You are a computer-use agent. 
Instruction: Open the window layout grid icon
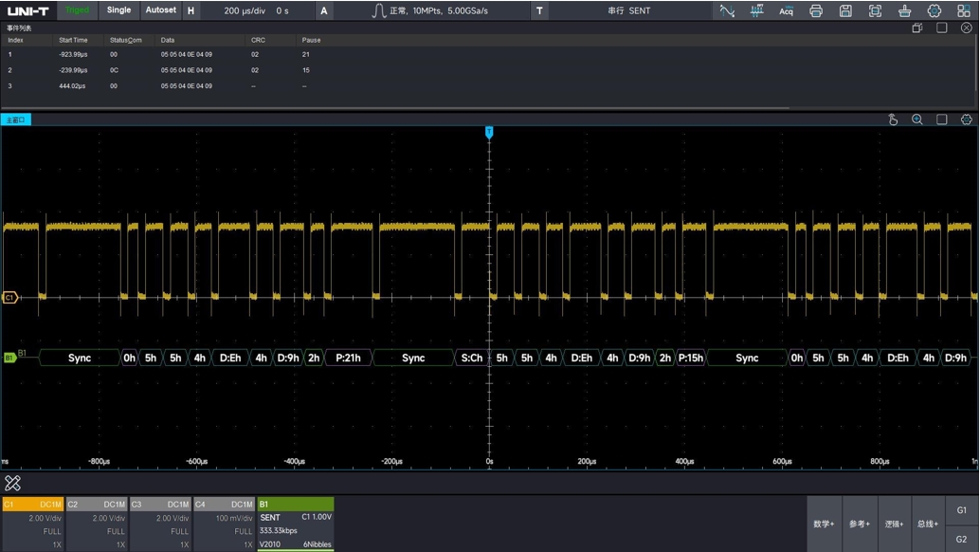[964, 10]
